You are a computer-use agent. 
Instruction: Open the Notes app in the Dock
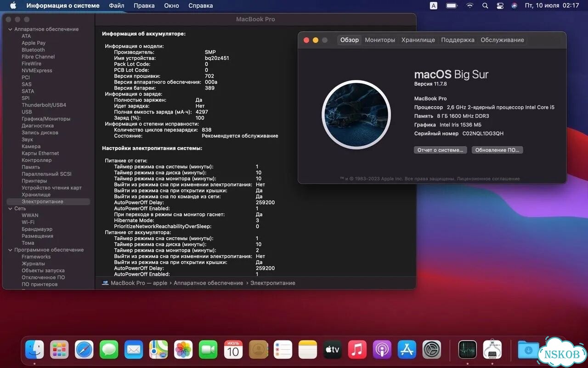pos(308,350)
